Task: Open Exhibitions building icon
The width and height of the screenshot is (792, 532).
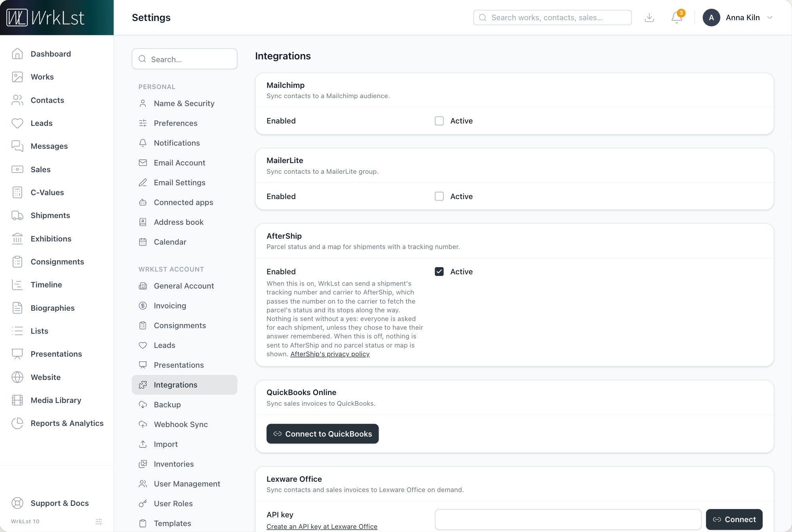Action: pos(17,239)
